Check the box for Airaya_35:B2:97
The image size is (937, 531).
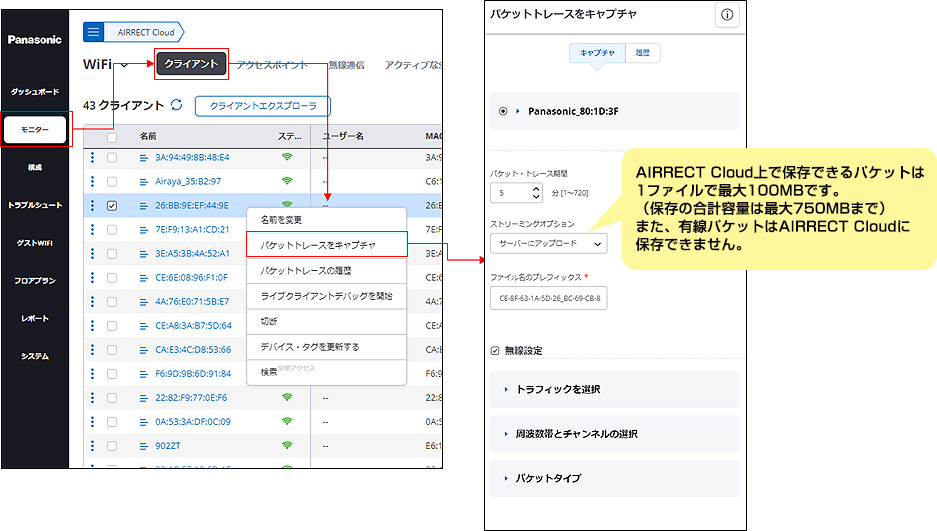tap(112, 182)
